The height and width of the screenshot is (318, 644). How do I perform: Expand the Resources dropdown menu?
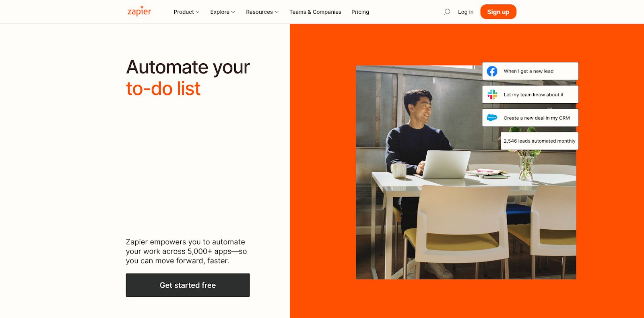point(262,12)
